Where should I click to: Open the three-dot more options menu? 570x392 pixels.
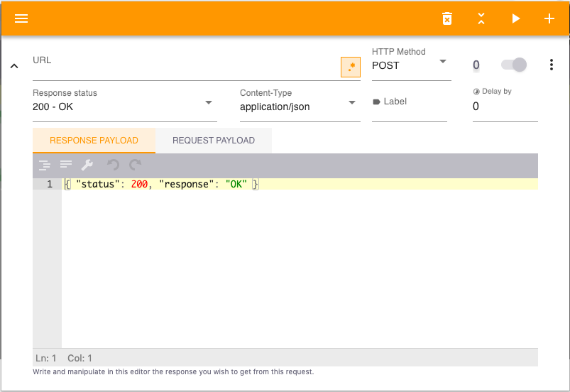[x=552, y=65]
